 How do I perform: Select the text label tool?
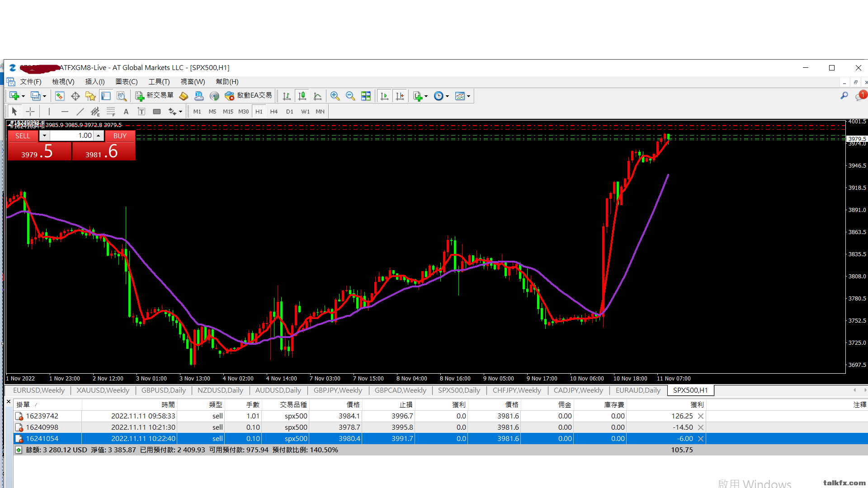pyautogui.click(x=142, y=111)
